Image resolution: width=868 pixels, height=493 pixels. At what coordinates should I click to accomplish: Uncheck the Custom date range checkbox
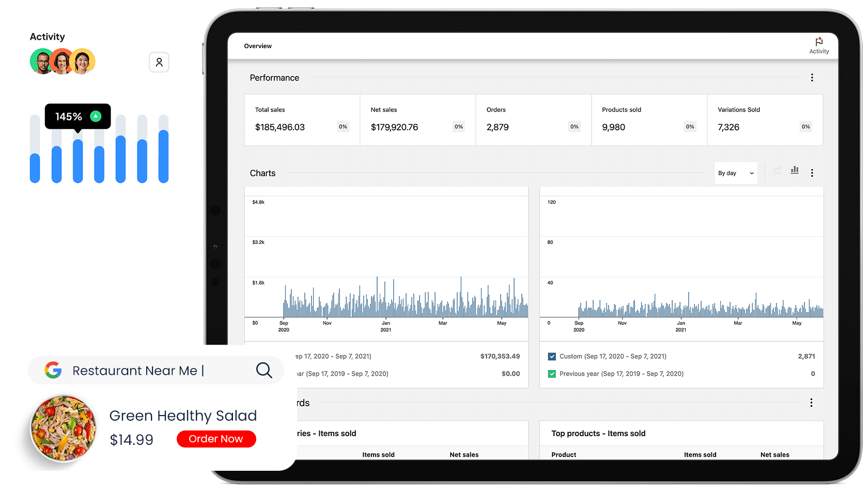552,357
